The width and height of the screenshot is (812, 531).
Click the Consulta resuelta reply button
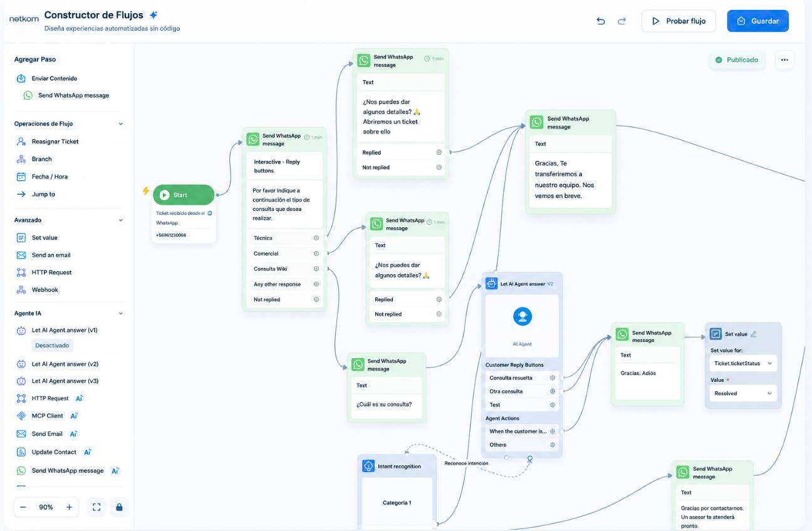tap(522, 378)
